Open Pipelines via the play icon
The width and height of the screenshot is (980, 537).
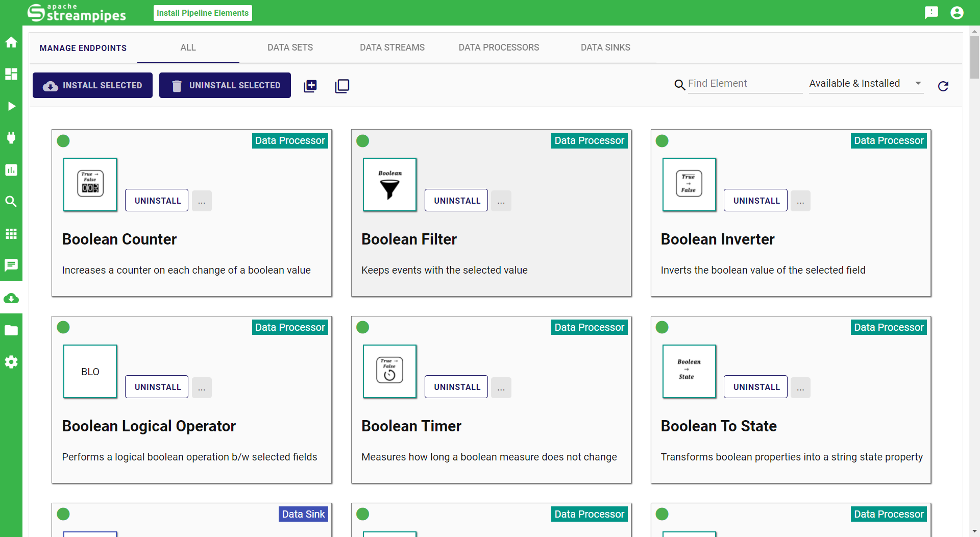pos(11,106)
